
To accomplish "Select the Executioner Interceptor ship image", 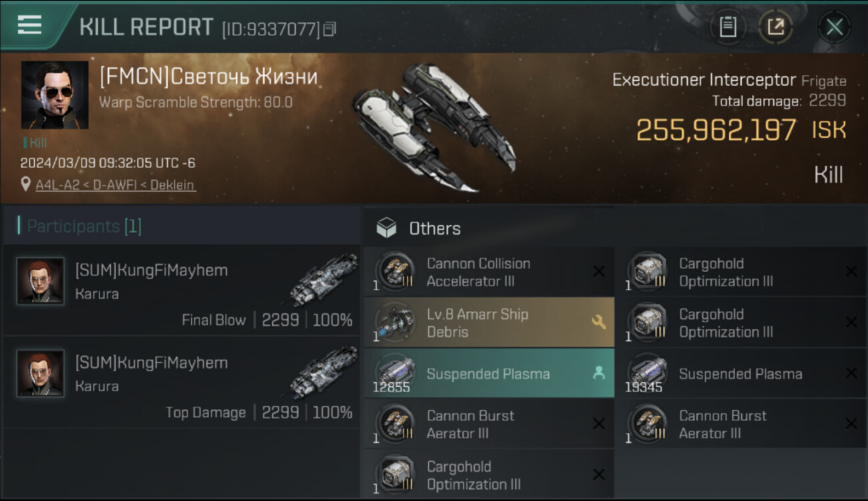I will point(434,127).
